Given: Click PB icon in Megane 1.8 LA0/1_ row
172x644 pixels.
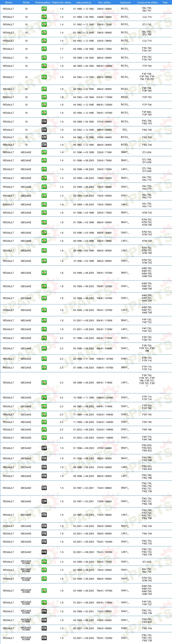Looking at the screenshot, I should (x=44, y=329).
